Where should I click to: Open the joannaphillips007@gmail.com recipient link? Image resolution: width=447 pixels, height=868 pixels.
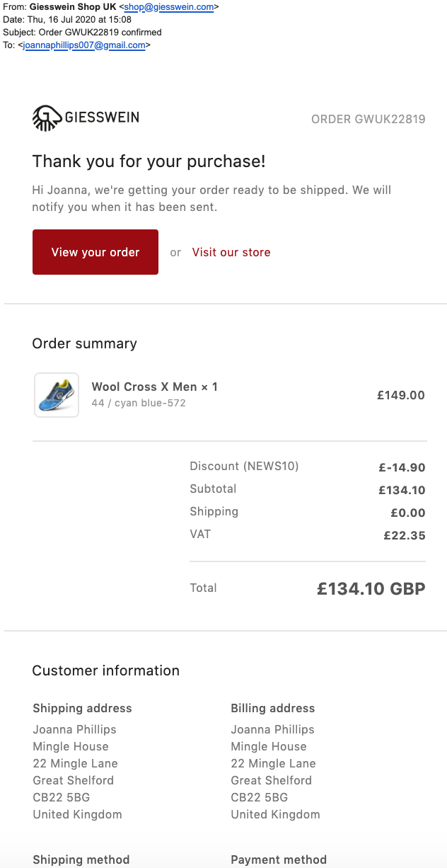[84, 45]
